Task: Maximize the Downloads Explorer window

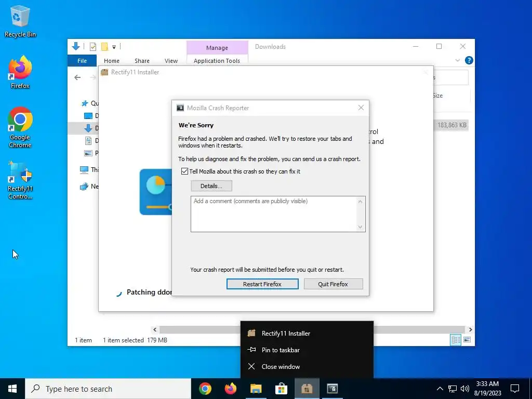Action: 439,46
